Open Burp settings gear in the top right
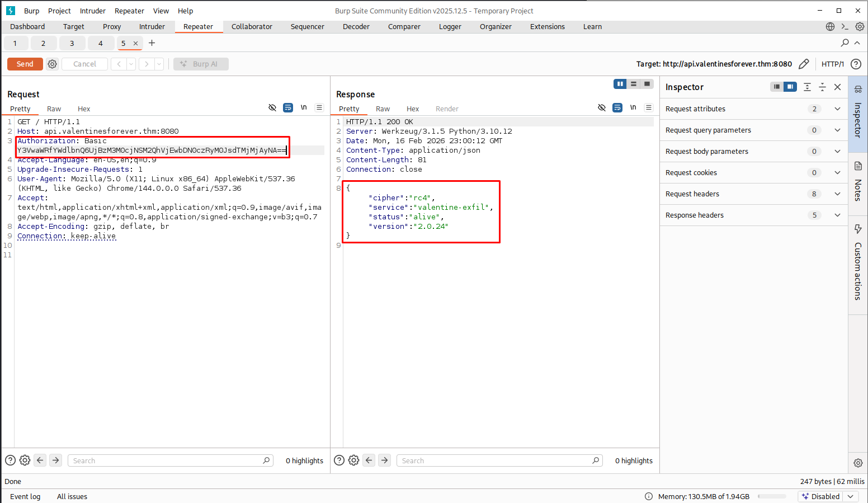 point(860,26)
